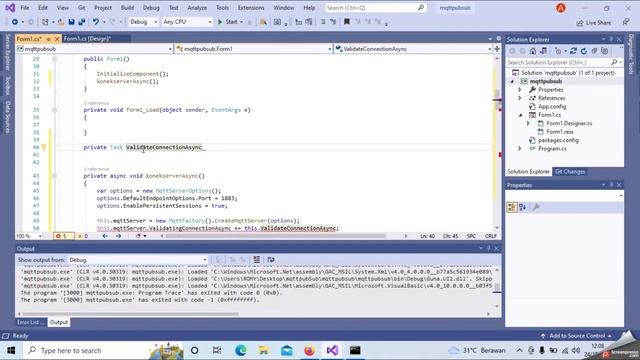Click Add to Source Control in status bar

coord(576,336)
